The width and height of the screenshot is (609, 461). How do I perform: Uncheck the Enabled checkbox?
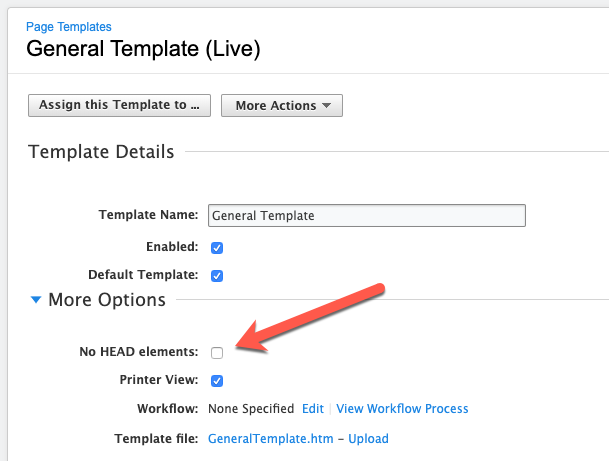click(x=217, y=247)
